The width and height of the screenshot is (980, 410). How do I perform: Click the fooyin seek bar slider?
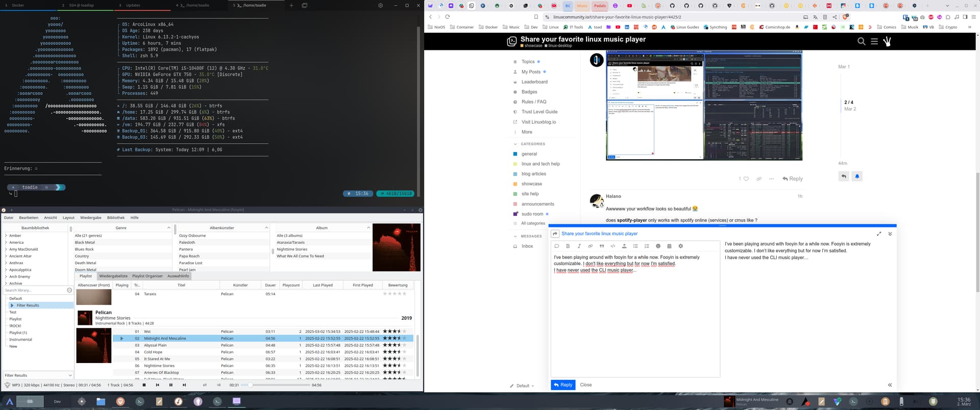(x=276, y=385)
